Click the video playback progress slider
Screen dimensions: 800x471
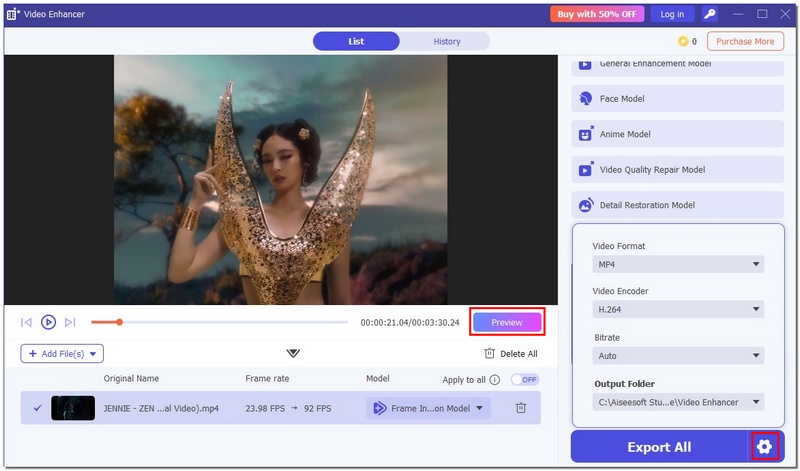pyautogui.click(x=219, y=322)
